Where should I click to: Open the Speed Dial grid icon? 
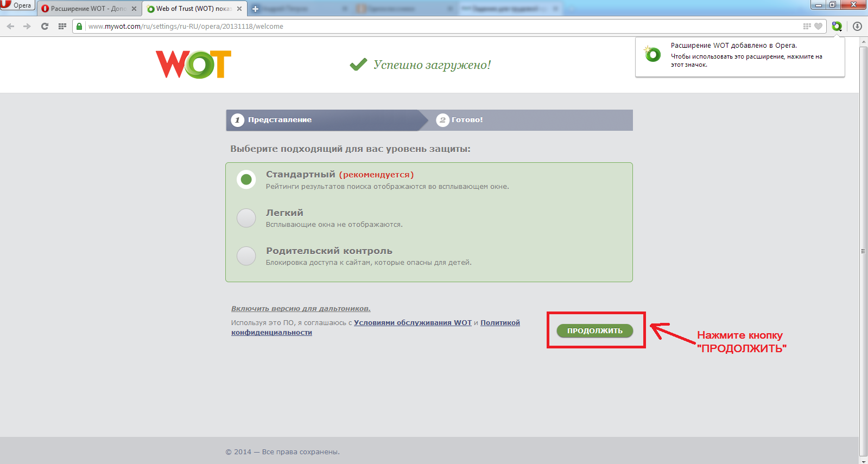62,26
